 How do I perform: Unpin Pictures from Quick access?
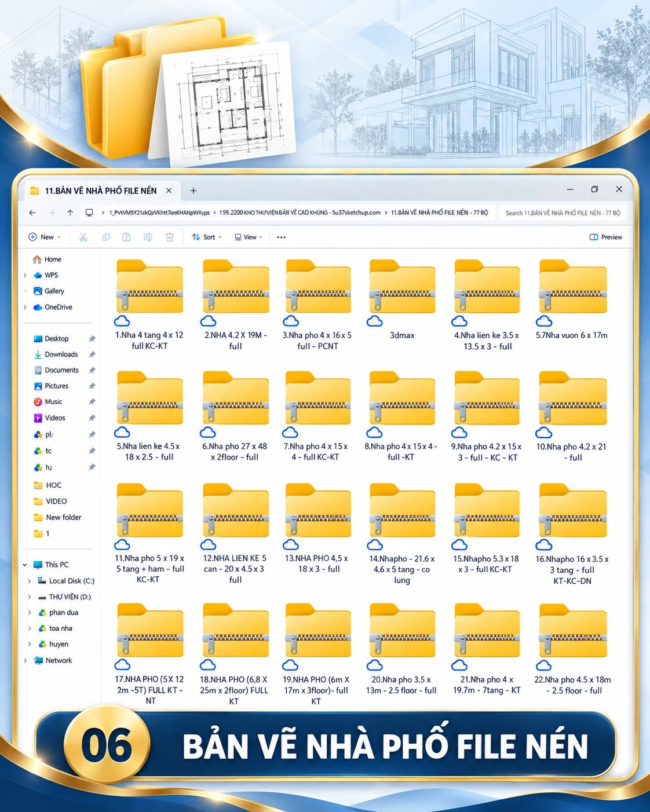pyautogui.click(x=92, y=386)
